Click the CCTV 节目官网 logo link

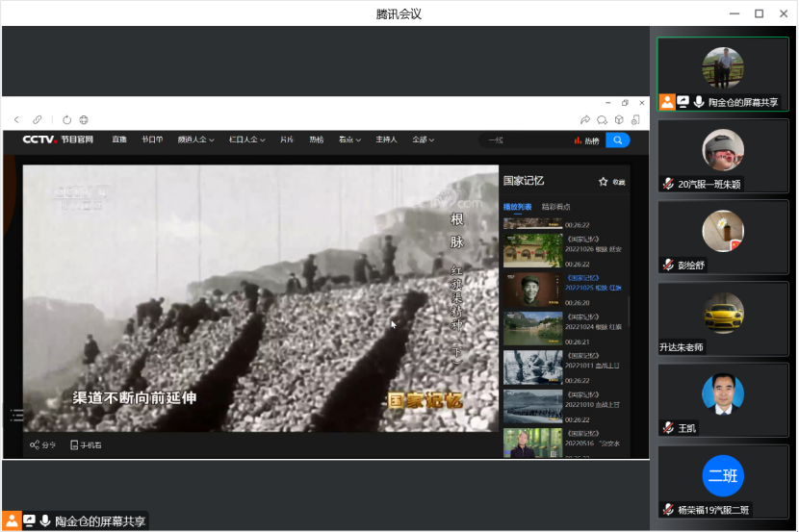59,140
